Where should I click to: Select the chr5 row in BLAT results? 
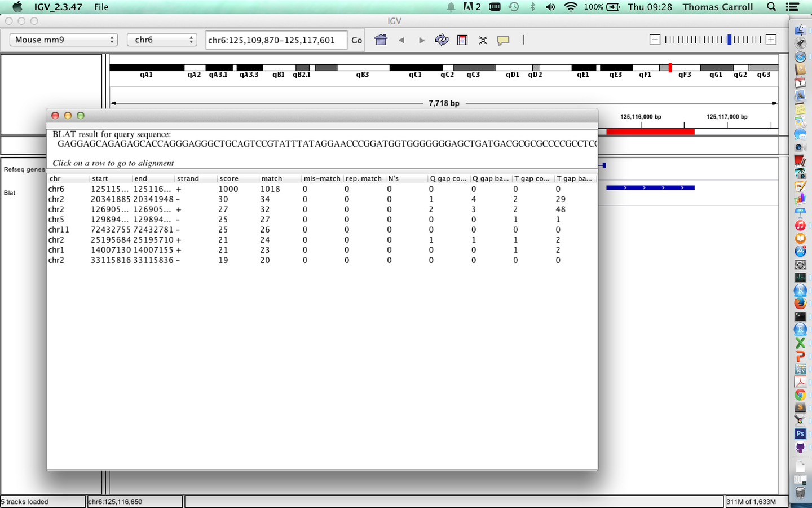[x=322, y=220]
